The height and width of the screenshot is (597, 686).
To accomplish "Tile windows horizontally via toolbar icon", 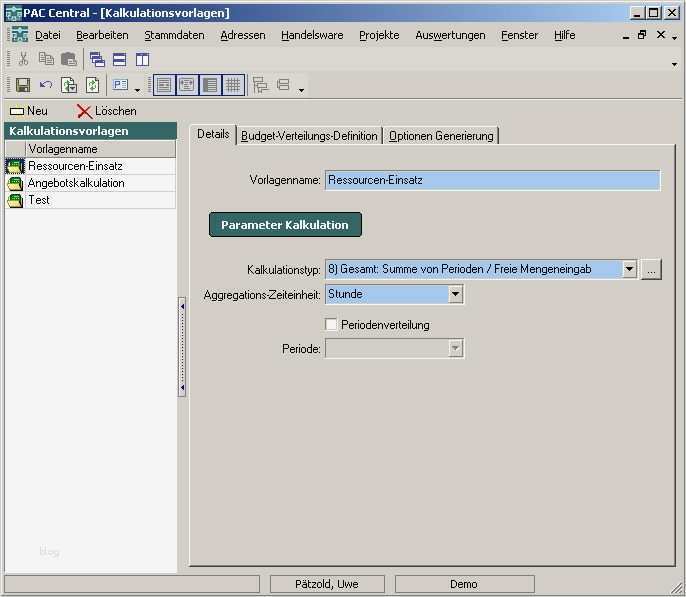I will 119,59.
